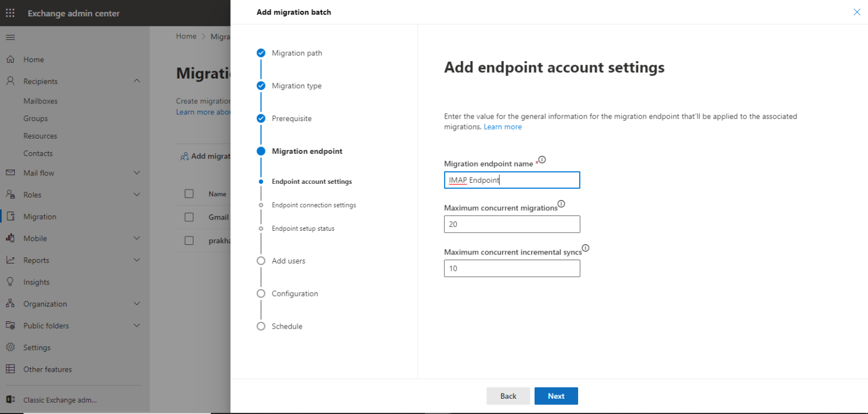
Task: Show tooltip for Migration endpoint name
Action: tap(541, 159)
